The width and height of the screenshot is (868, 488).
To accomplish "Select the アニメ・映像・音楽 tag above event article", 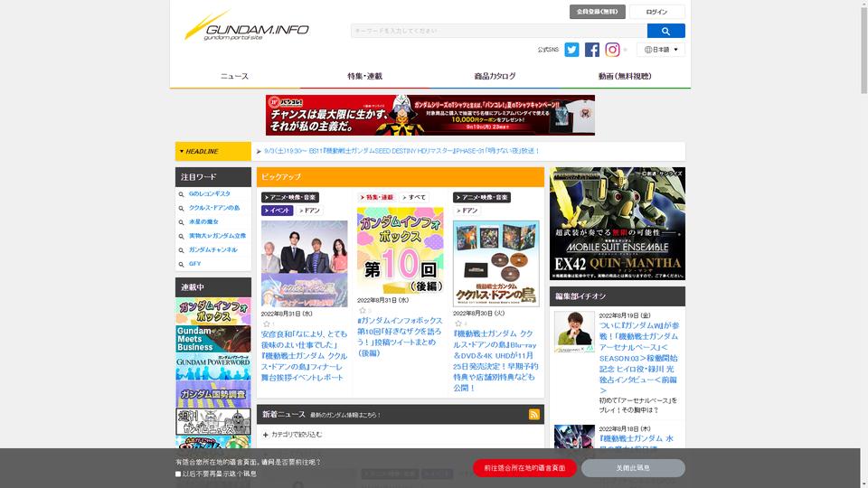I will click(290, 198).
